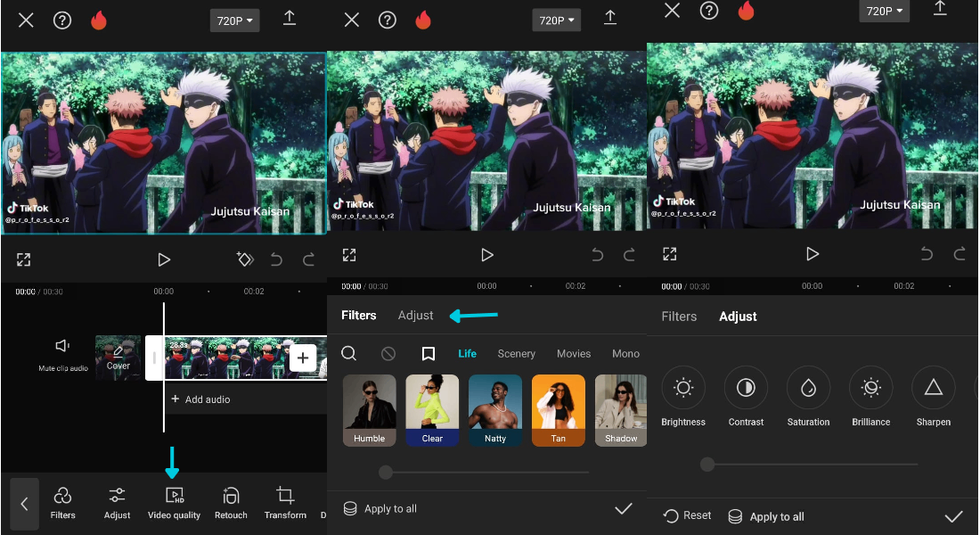
Task: Select the Adjust tab in the right panel
Action: tap(738, 317)
